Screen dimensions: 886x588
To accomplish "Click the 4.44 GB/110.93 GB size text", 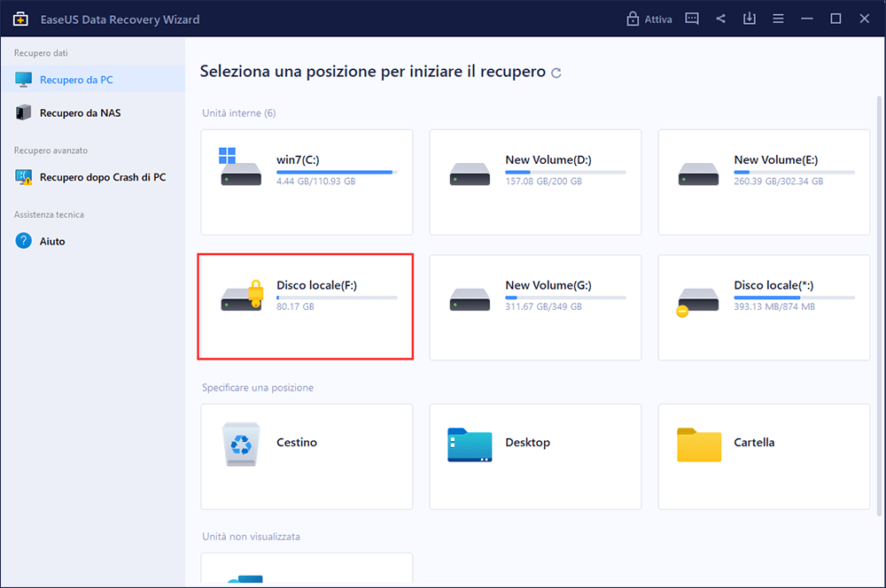I will 316,182.
